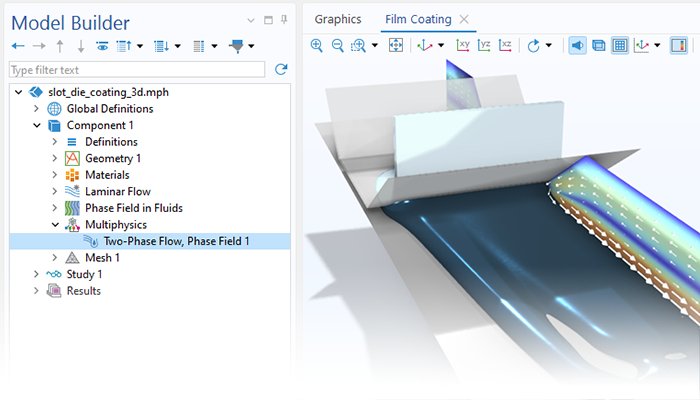Open the default view dropdown arrow

coord(441,45)
